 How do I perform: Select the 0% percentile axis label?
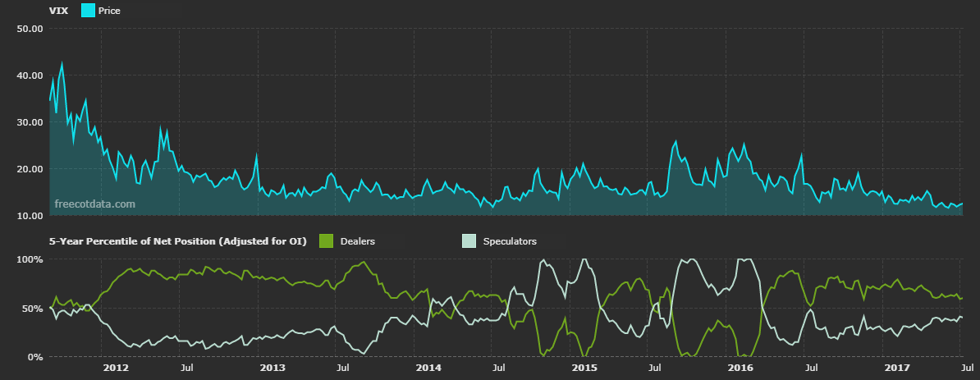(36, 357)
